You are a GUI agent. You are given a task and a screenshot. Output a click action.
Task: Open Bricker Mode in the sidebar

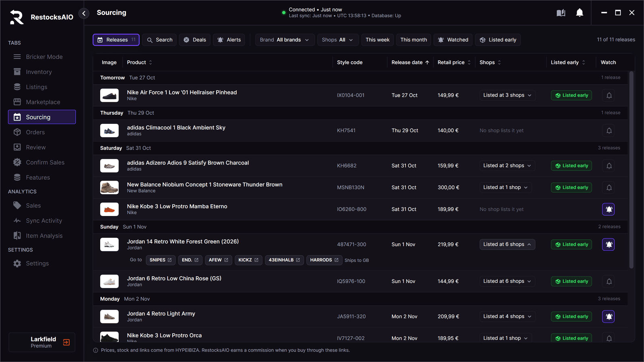pyautogui.click(x=42, y=57)
